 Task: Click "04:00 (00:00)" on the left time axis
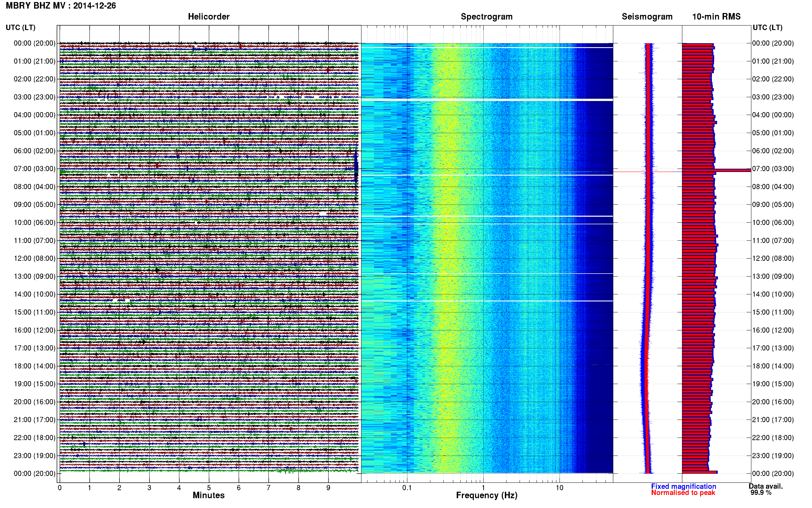tap(35, 115)
